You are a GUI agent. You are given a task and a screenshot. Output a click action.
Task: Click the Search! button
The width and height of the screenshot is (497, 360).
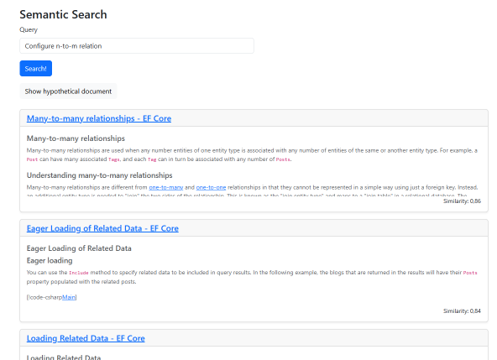tap(36, 68)
